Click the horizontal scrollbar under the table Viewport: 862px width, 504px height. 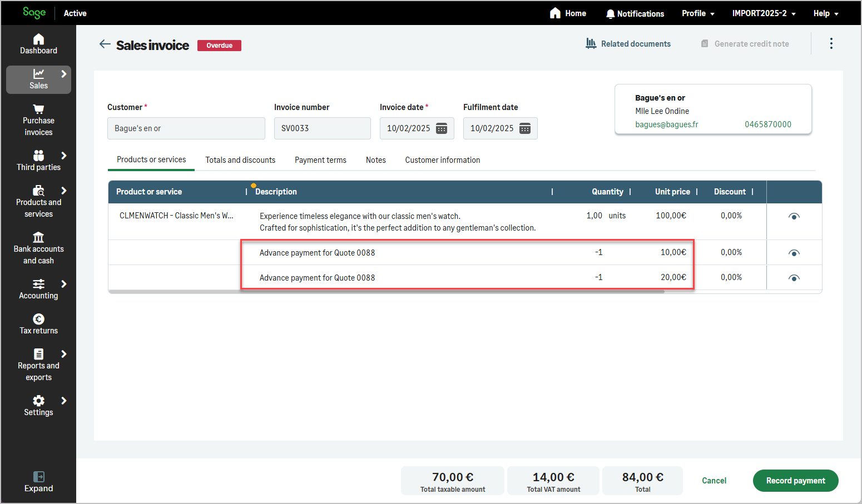click(387, 291)
